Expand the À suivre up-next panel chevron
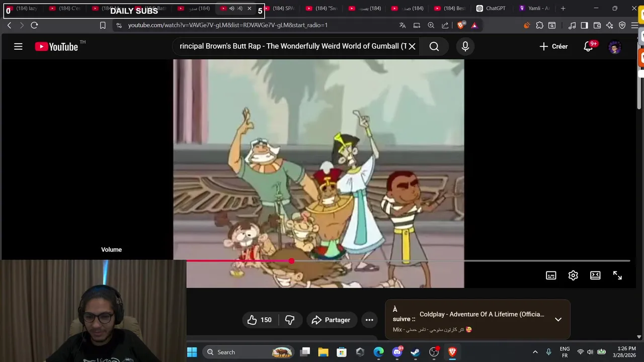Image resolution: width=644 pixels, height=362 pixels. (x=558, y=319)
